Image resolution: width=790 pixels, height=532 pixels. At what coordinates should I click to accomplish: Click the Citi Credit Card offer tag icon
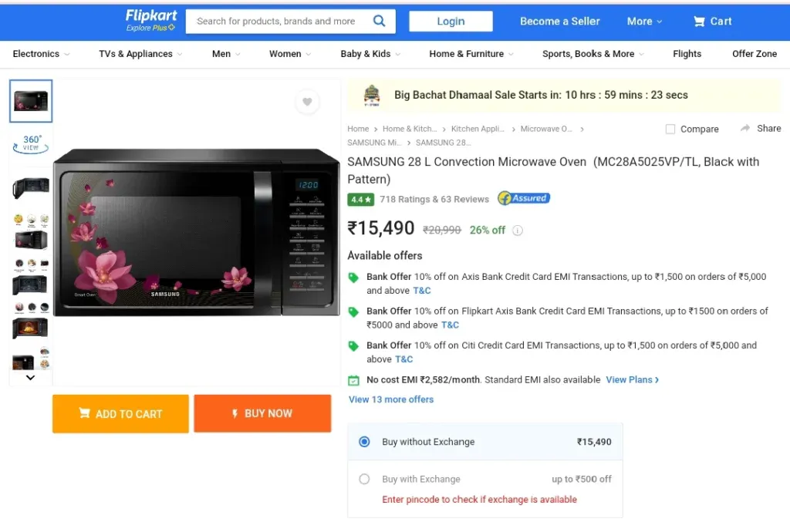tap(353, 346)
